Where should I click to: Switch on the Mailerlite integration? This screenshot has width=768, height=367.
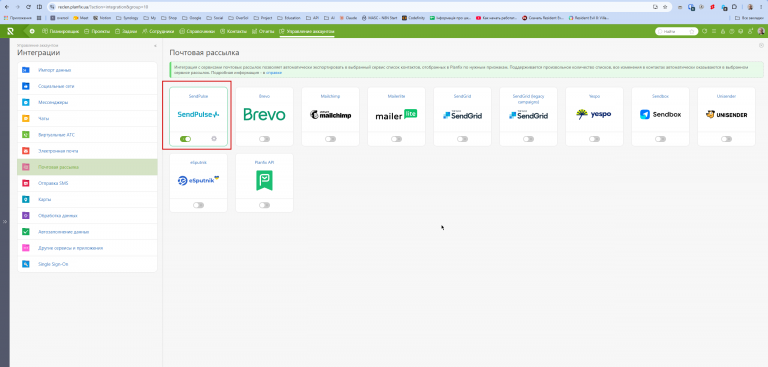pos(397,139)
